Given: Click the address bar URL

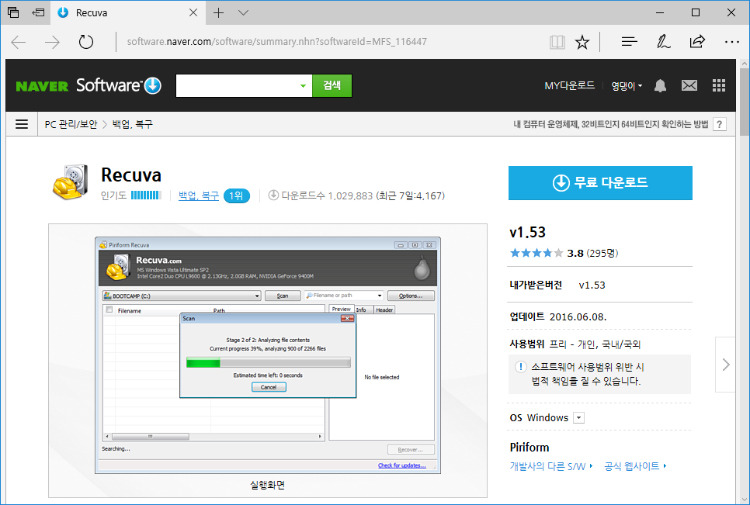Looking at the screenshot, I should coord(276,42).
